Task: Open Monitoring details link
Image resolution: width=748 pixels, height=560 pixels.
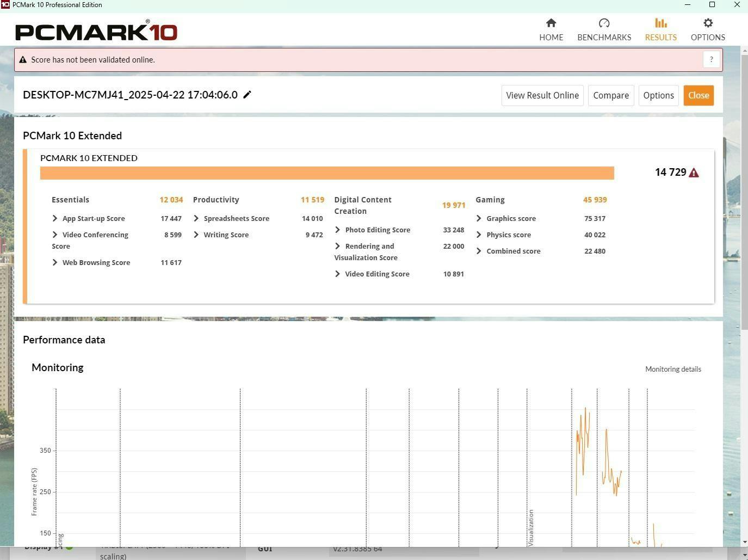Action: pos(673,369)
